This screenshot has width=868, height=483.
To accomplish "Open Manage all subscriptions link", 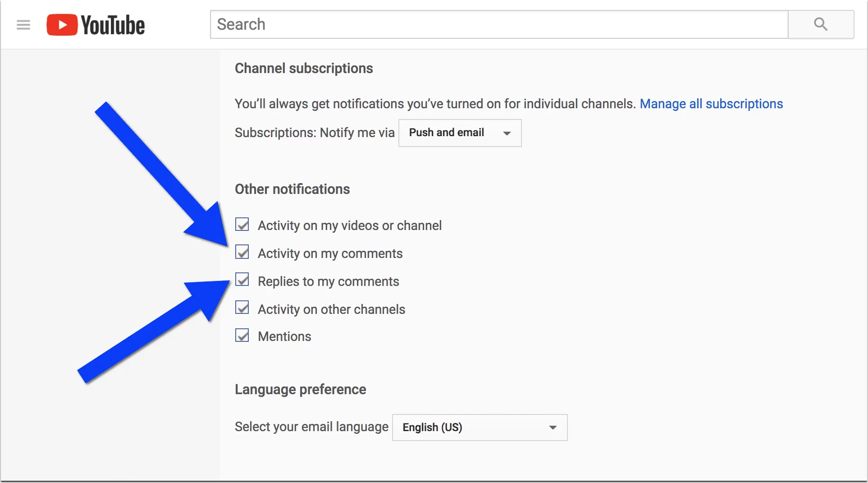I will (x=711, y=104).
